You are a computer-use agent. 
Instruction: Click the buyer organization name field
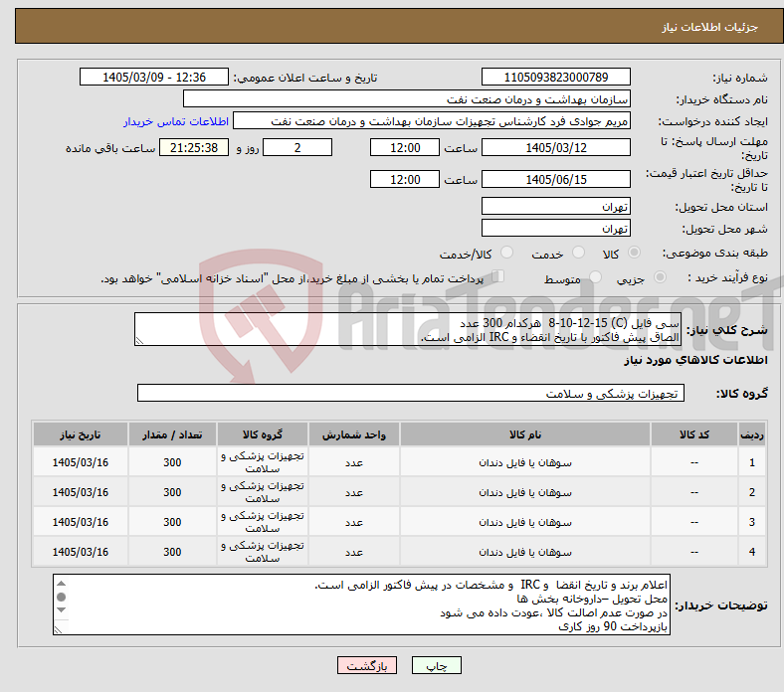(x=407, y=99)
